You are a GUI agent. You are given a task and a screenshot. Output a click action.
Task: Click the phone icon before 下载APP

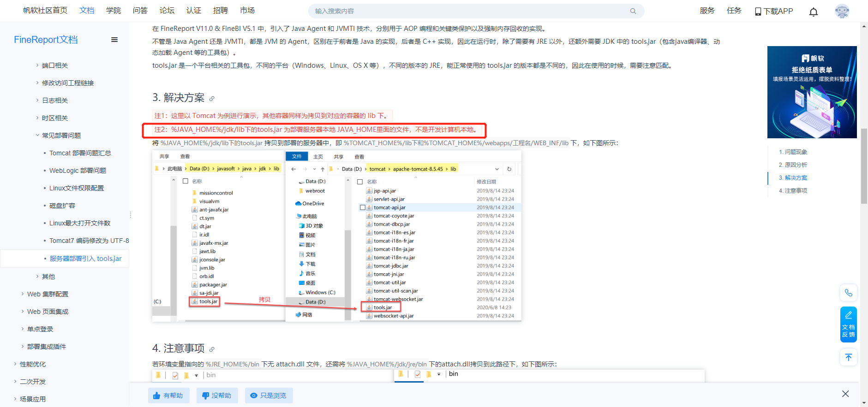pyautogui.click(x=758, y=11)
